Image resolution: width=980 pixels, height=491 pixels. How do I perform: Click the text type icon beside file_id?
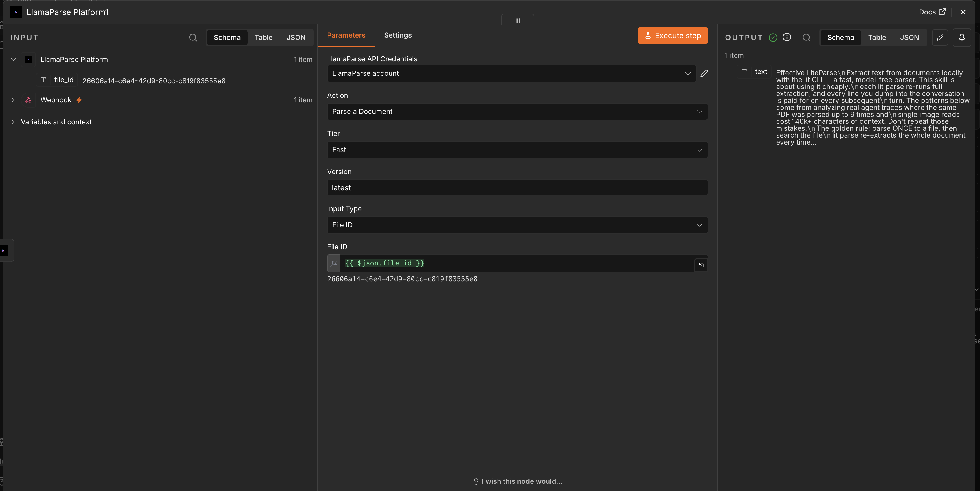coord(43,80)
